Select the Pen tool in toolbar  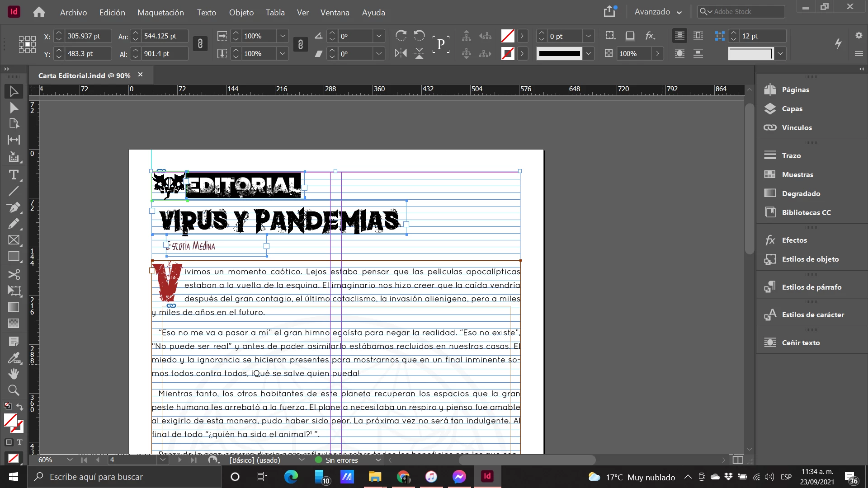(x=14, y=207)
